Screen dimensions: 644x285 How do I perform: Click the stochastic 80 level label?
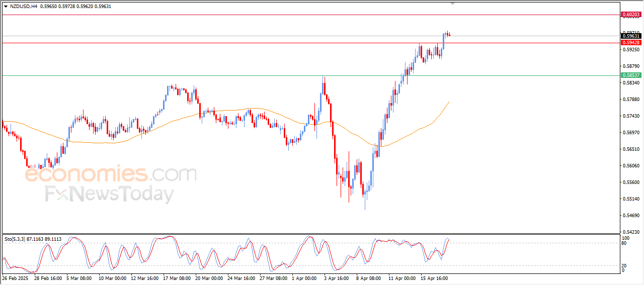[624, 243]
